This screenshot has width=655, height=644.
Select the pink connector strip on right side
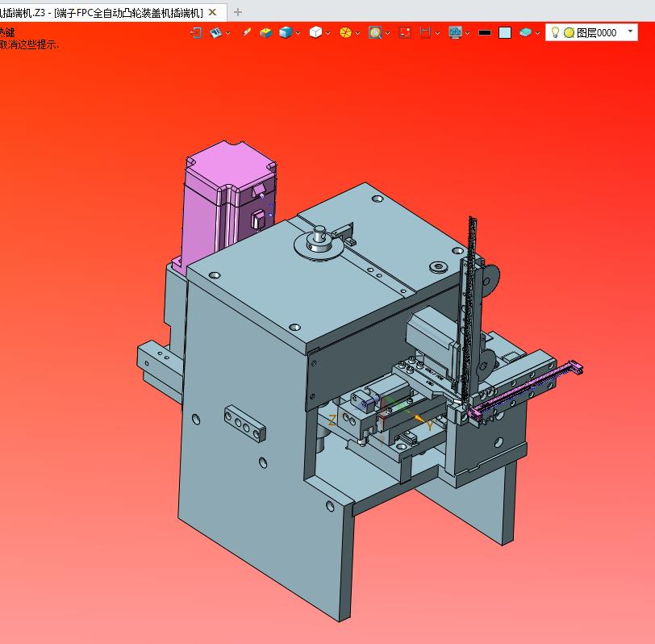click(x=524, y=391)
